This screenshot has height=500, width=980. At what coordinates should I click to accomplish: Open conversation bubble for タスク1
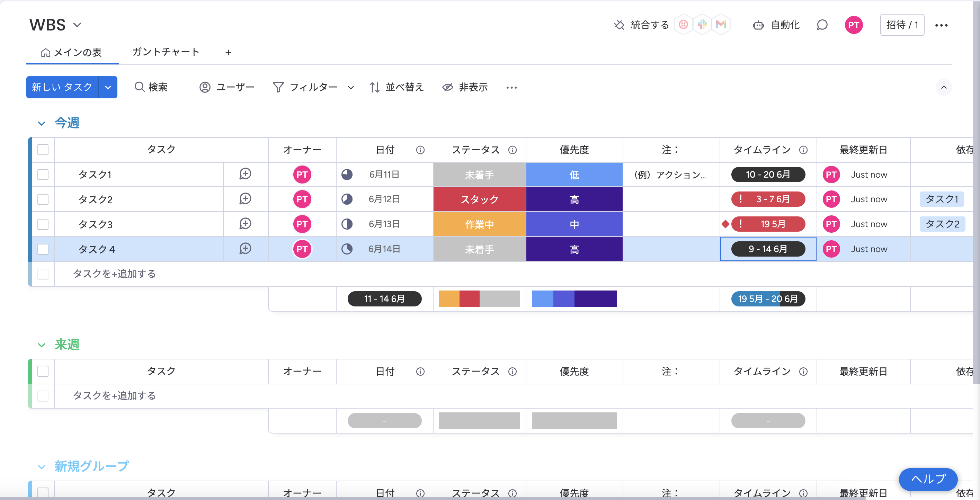point(245,174)
